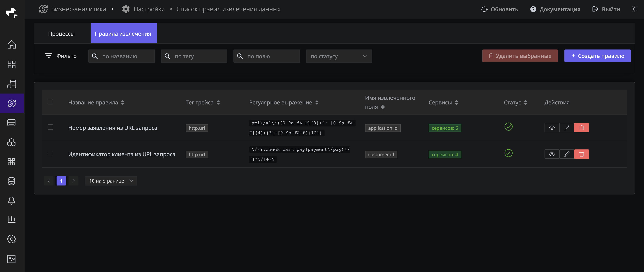Open the home icon in sidebar
Screen dimensions: 644x272
(12, 45)
